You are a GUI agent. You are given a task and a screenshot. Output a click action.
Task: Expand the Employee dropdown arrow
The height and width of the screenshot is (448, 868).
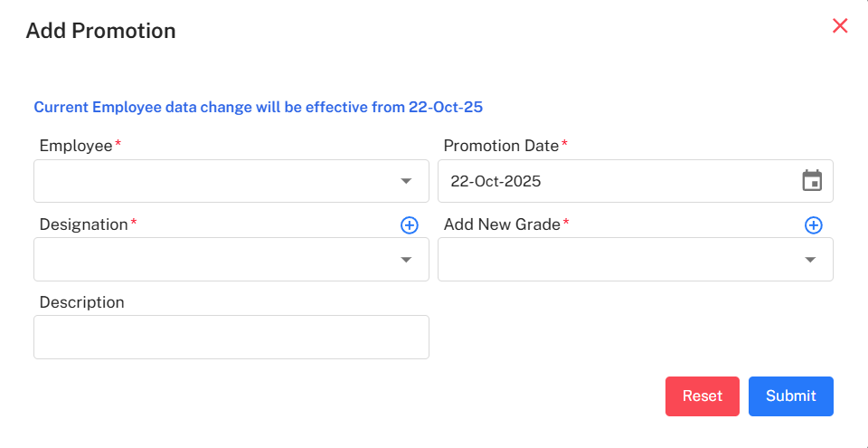(406, 182)
